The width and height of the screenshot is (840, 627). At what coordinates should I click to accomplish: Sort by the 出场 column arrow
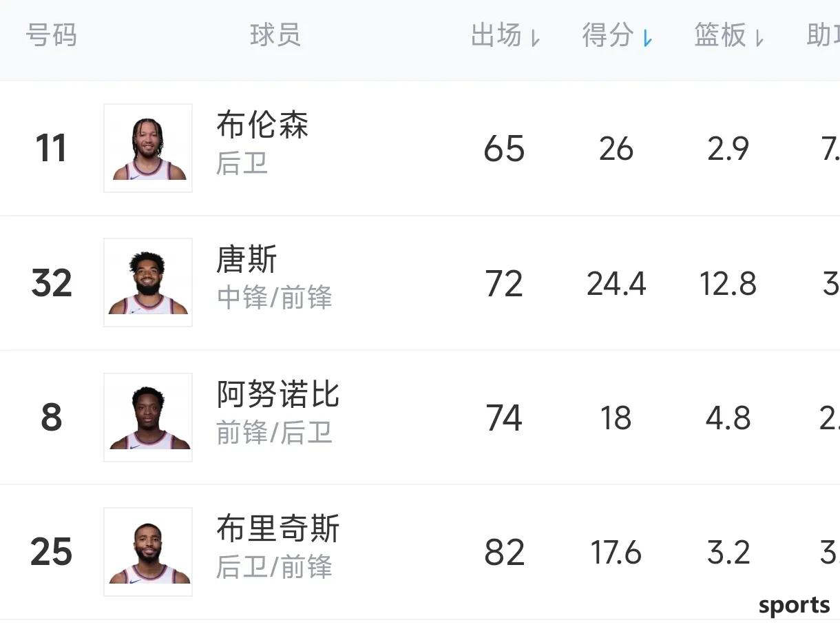point(536,39)
